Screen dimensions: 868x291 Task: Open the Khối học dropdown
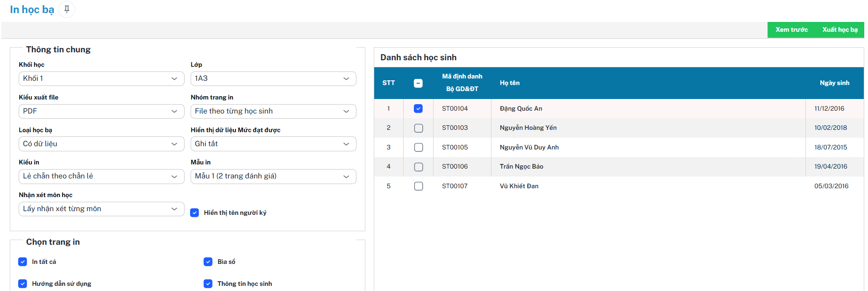(x=101, y=78)
